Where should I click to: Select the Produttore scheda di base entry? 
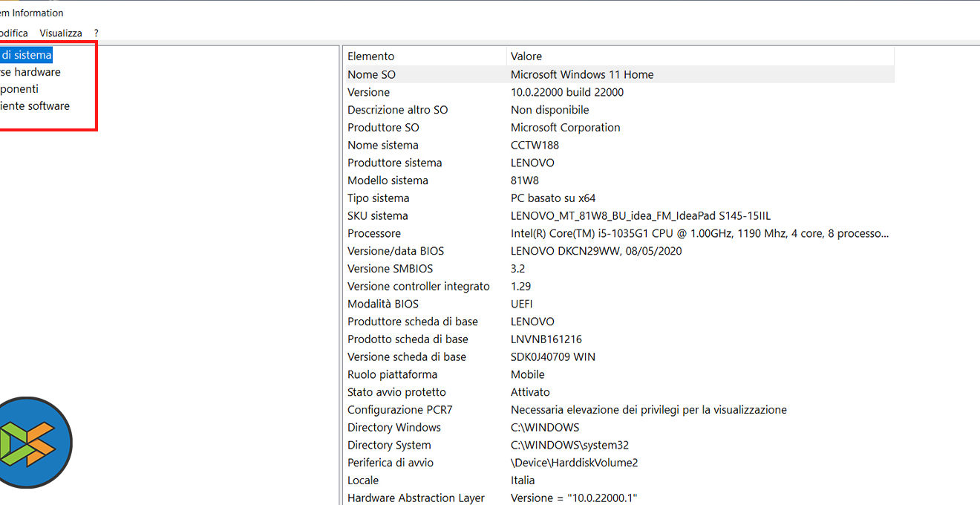[413, 322]
